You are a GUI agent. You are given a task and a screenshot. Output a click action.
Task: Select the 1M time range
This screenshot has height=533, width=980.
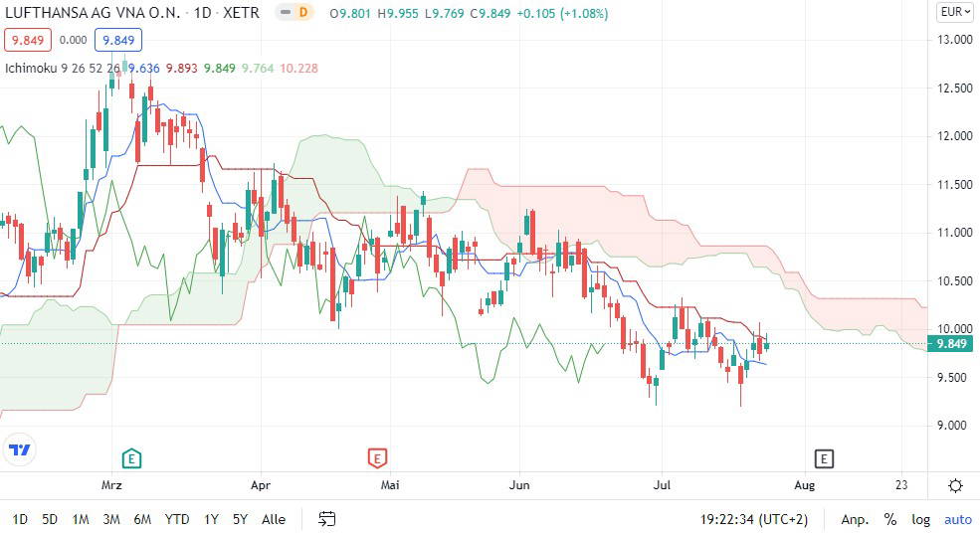[x=80, y=519]
